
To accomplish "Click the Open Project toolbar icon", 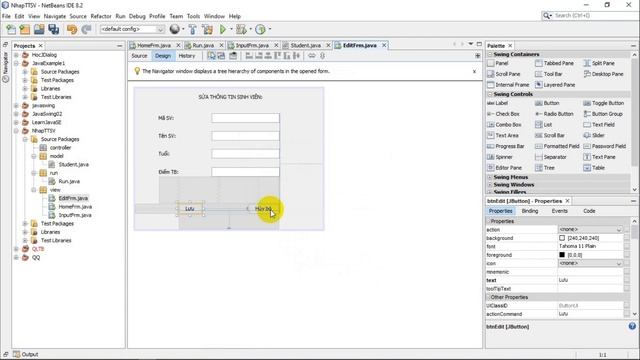I will tap(39, 29).
